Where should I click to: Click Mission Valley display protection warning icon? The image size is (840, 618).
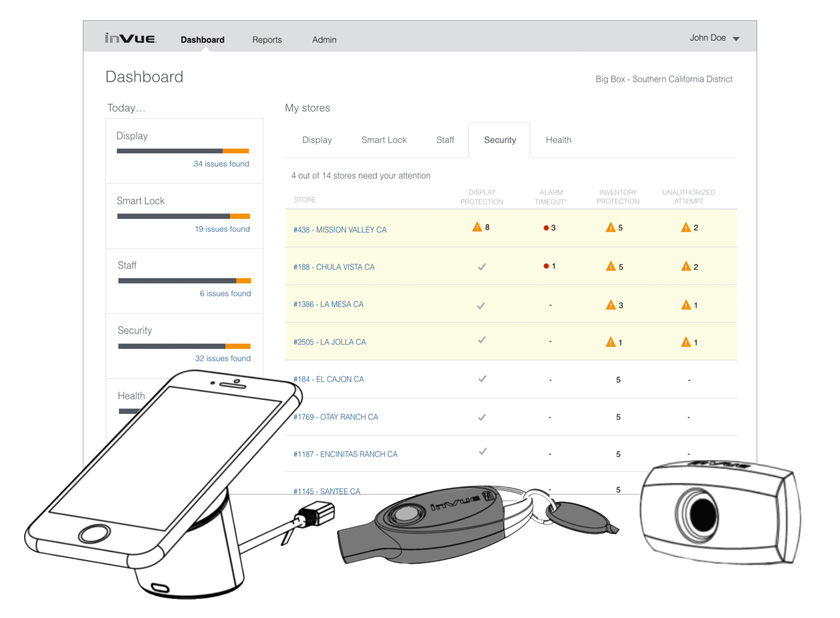477,227
